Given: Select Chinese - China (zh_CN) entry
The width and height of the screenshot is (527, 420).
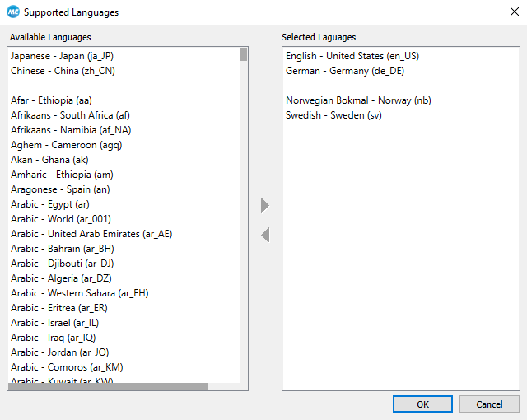Looking at the screenshot, I should [63, 71].
